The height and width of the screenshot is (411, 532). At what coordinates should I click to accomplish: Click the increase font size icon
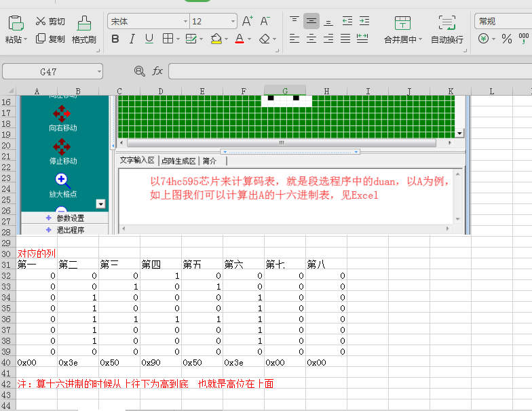click(x=248, y=21)
